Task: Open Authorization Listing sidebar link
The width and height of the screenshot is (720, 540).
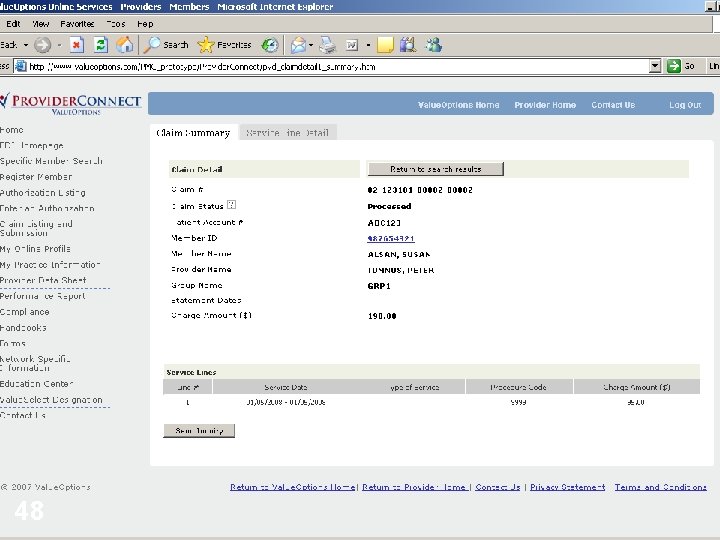Action: (x=43, y=193)
